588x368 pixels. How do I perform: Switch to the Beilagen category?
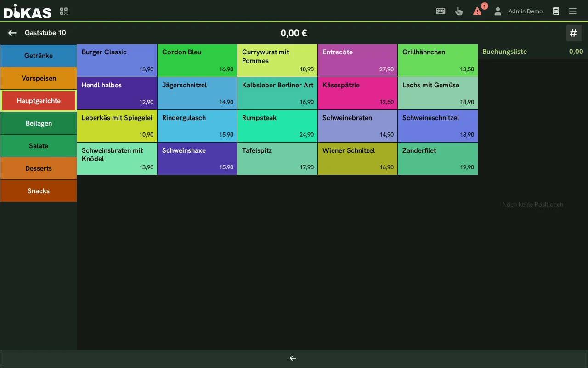pos(39,123)
